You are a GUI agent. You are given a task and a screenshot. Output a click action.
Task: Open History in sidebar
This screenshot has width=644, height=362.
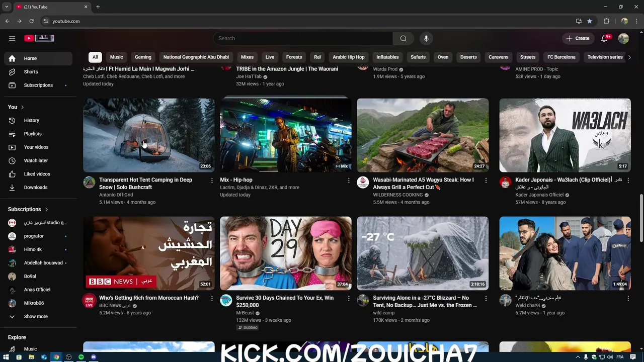[x=38, y=120]
